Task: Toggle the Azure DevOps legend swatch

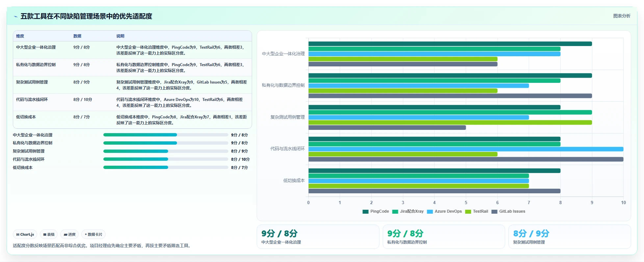Action: point(430,211)
